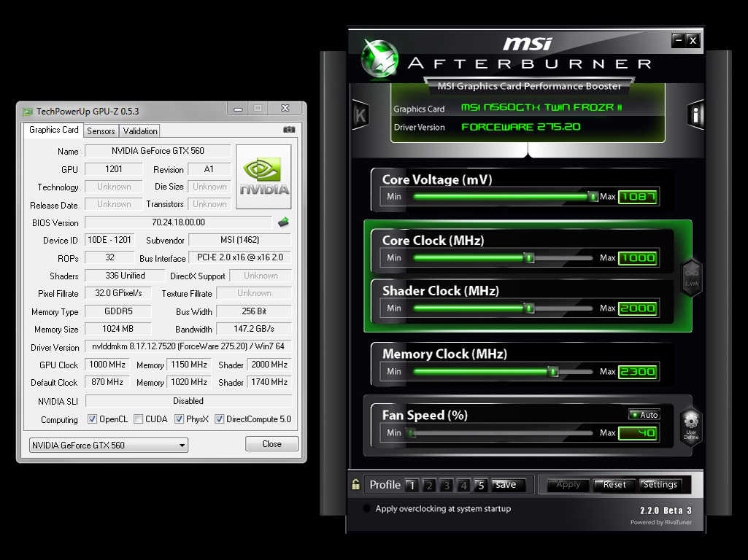748x560 pixels.
Task: Click the GPU-Z Close button
Action: click(272, 444)
